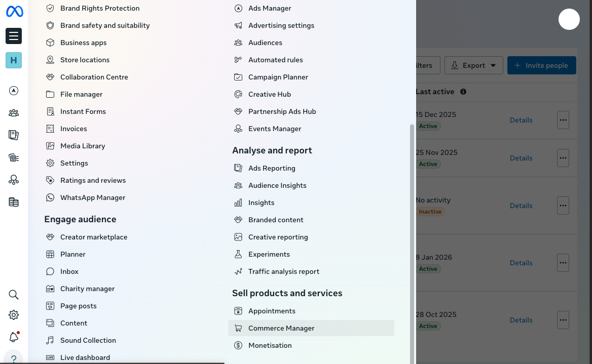Viewport: 592px width, 364px height.
Task: Click the Meta logo icon
Action: click(x=14, y=11)
